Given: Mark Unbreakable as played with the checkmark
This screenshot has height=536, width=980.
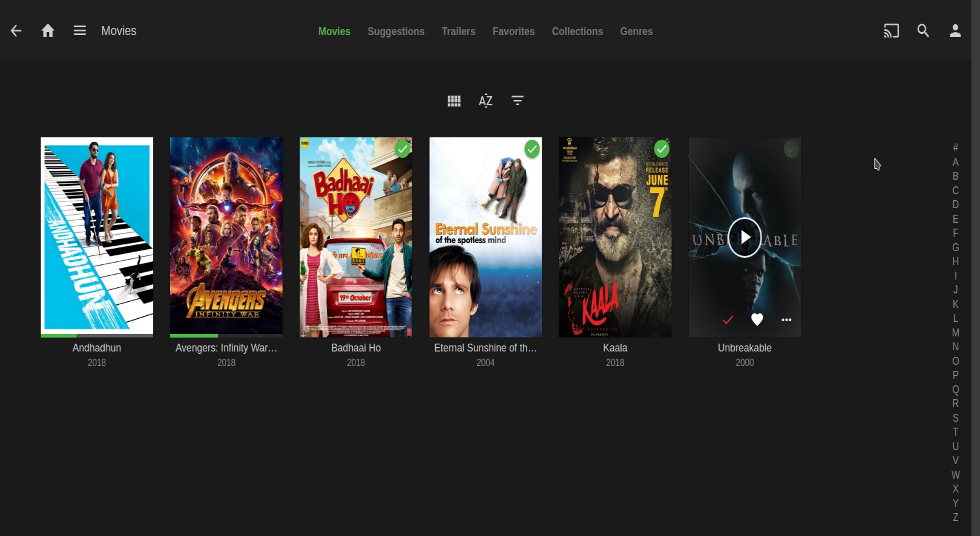Looking at the screenshot, I should pyautogui.click(x=728, y=319).
